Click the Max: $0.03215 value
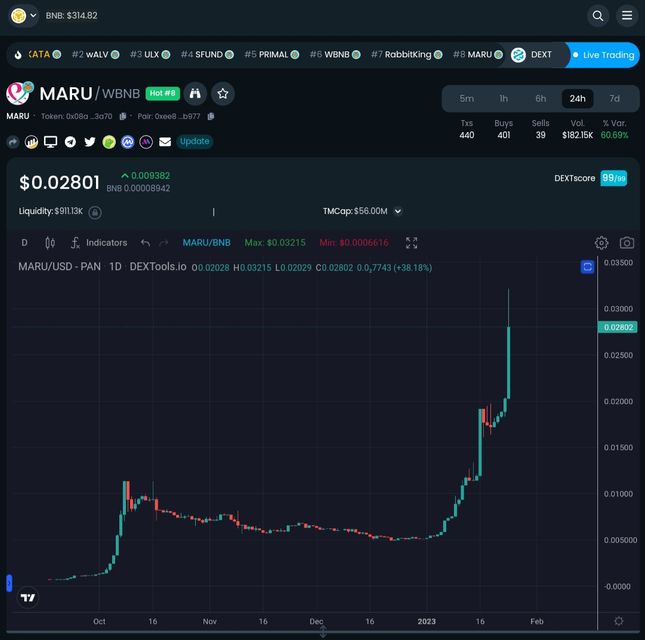 point(275,243)
